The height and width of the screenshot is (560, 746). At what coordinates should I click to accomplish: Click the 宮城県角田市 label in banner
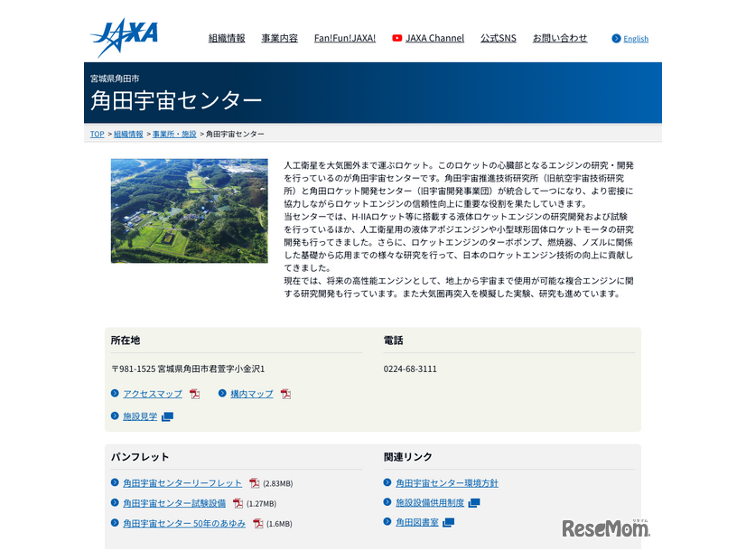point(115,79)
